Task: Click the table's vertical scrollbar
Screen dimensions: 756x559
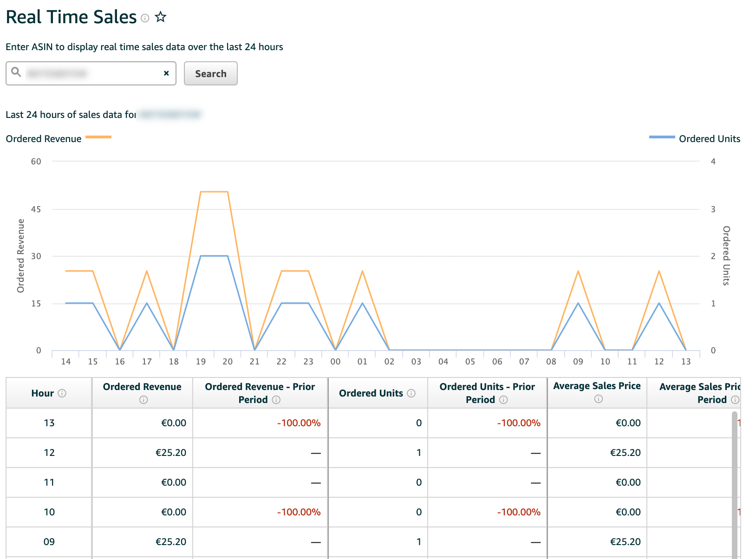Action: pyautogui.click(x=735, y=483)
